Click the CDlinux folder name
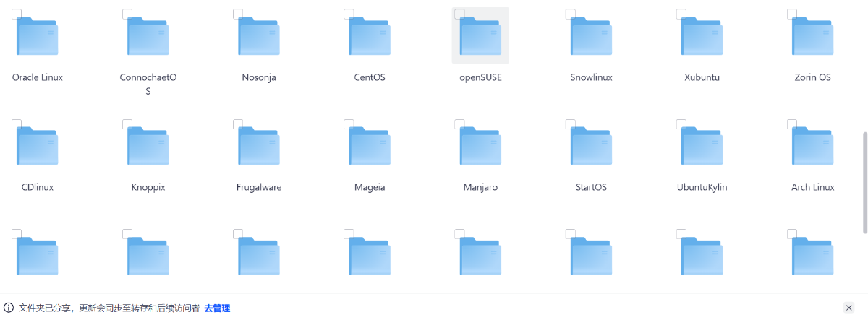The image size is (868, 315). tap(38, 187)
